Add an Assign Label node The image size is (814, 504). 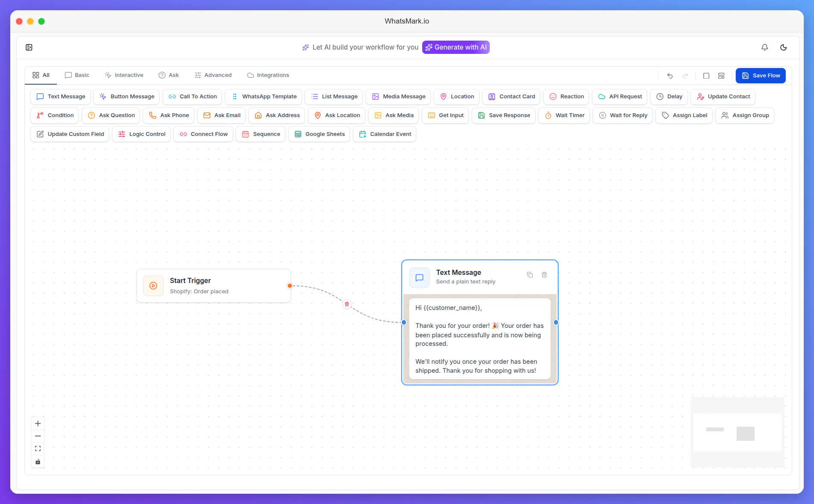pyautogui.click(x=684, y=115)
